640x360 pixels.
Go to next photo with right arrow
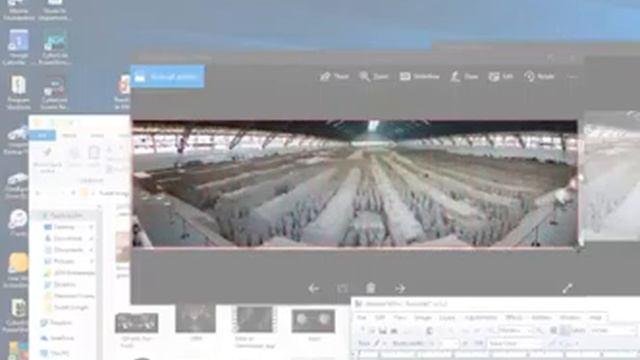tap(400, 289)
